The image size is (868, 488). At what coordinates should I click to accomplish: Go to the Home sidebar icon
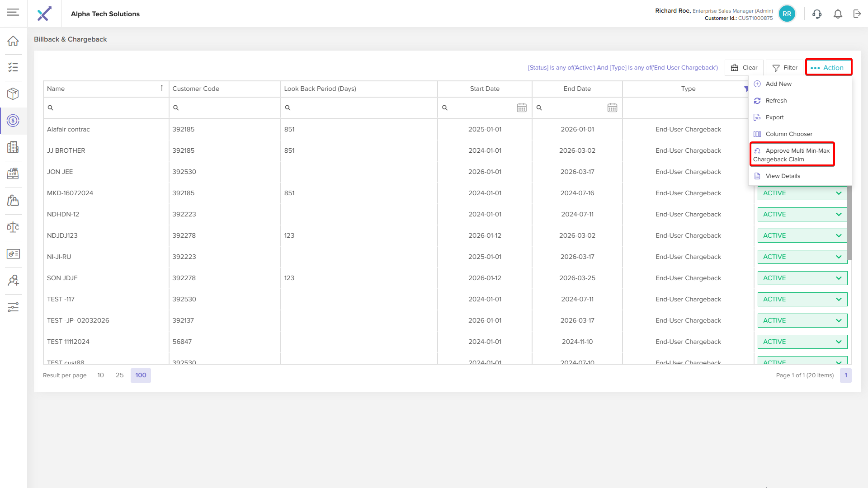click(13, 41)
